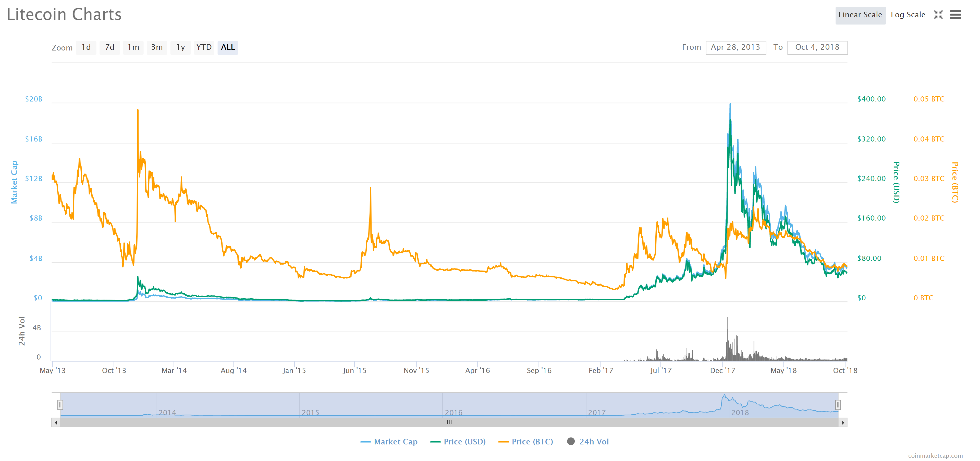Screen dimensions: 980x461
Task: Set zoom to 1y
Action: click(x=180, y=47)
